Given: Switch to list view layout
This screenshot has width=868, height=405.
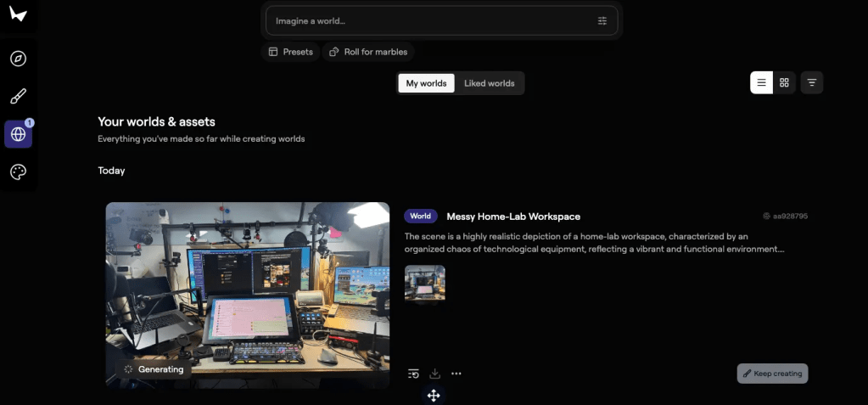Looking at the screenshot, I should click(x=761, y=82).
